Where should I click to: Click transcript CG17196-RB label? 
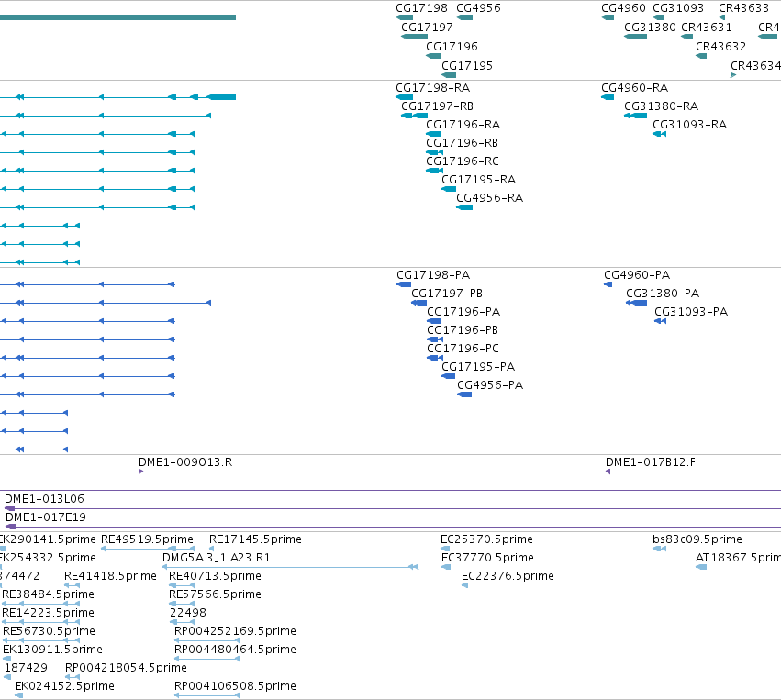click(x=462, y=143)
